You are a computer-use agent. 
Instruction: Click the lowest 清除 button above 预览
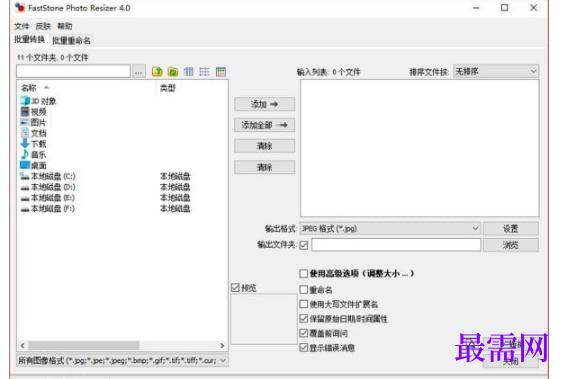pos(264,167)
